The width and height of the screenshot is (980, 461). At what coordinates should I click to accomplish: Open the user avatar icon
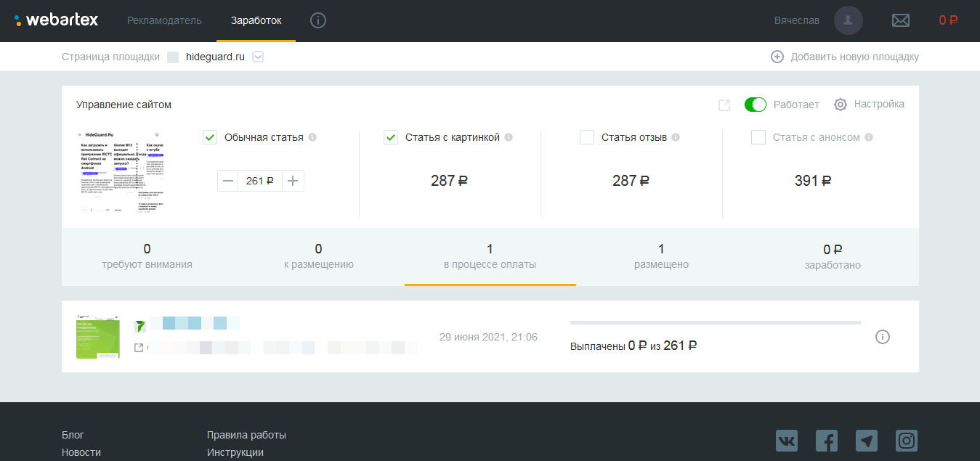[x=849, y=20]
